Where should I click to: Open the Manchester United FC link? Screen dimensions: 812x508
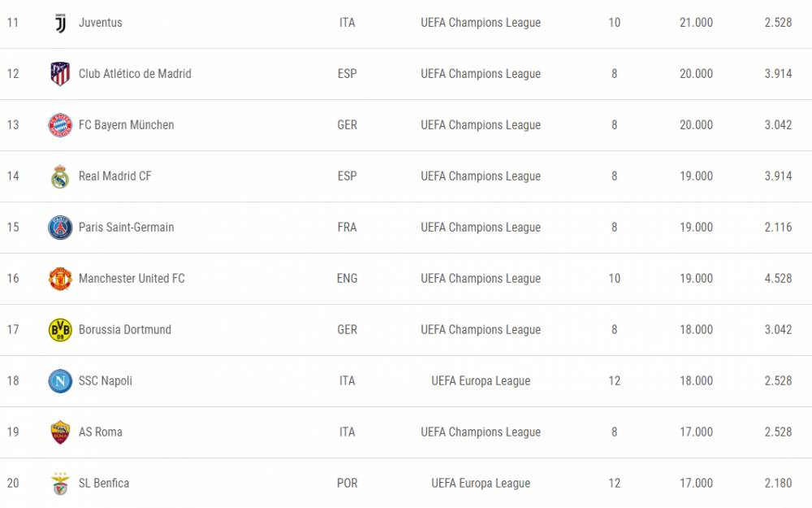tap(132, 278)
